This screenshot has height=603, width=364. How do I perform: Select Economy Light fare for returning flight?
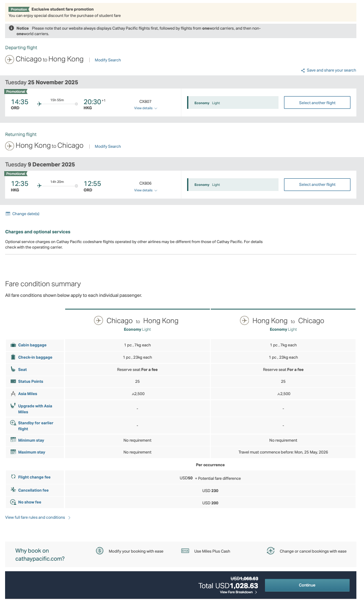click(x=233, y=185)
